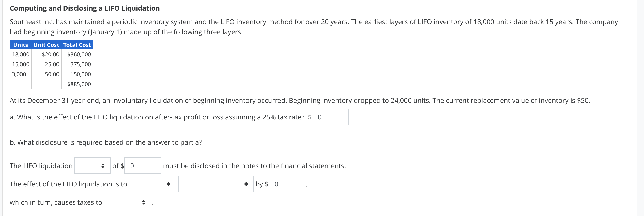Click the arrow icon in the effect direction selector
Screen dimensions: 644x216
tap(169, 184)
